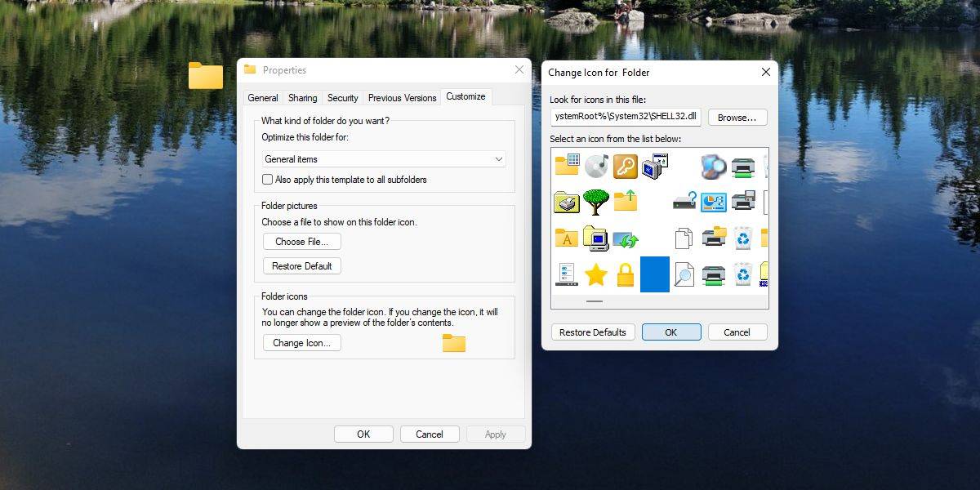Click 'Select an icon from the list below:' text

click(x=616, y=139)
